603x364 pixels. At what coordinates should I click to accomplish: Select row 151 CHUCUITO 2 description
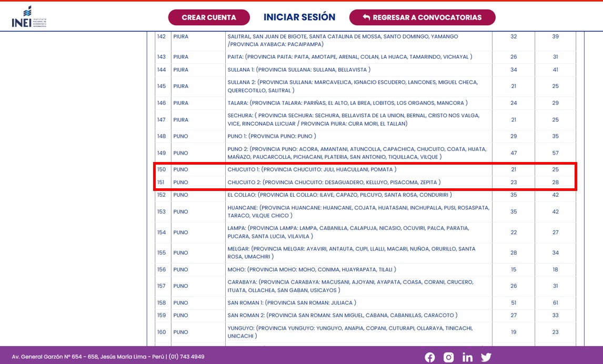tap(334, 182)
